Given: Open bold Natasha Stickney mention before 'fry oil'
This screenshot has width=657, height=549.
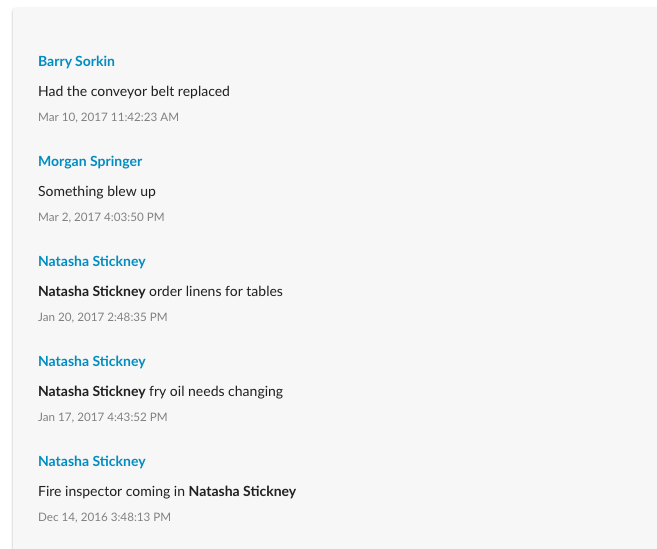Looking at the screenshot, I should [x=91, y=391].
